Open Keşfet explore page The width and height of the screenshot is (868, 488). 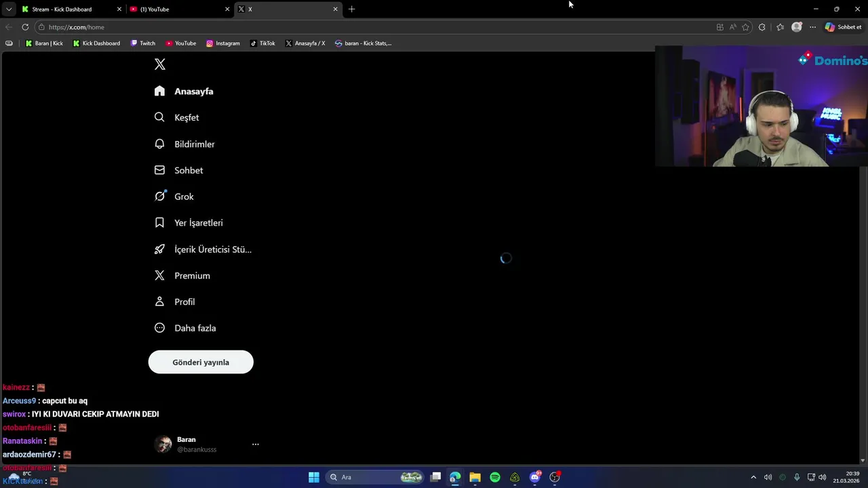[176, 117]
